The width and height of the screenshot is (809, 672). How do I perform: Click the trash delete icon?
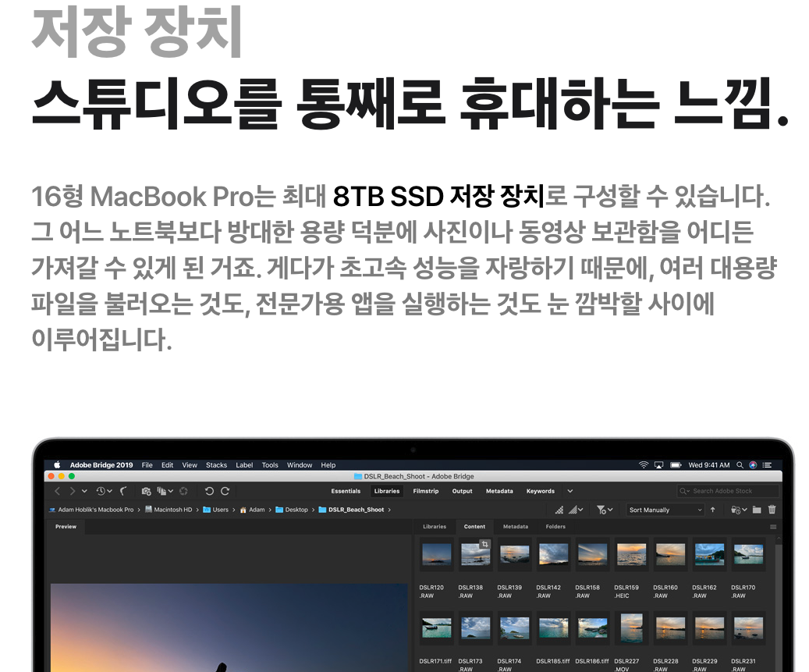click(x=772, y=510)
